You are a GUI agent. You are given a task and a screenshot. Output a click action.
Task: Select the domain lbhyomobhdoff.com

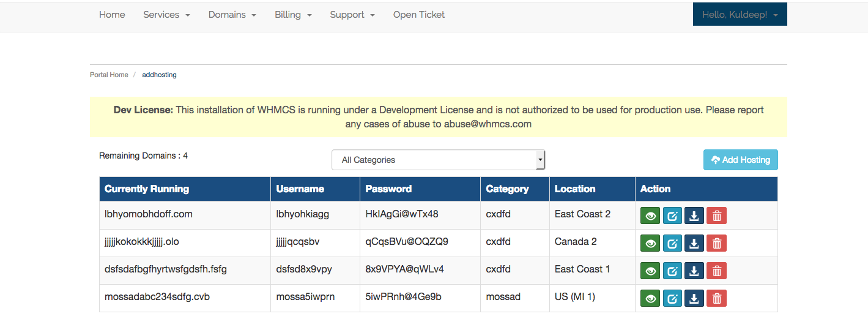(x=149, y=214)
